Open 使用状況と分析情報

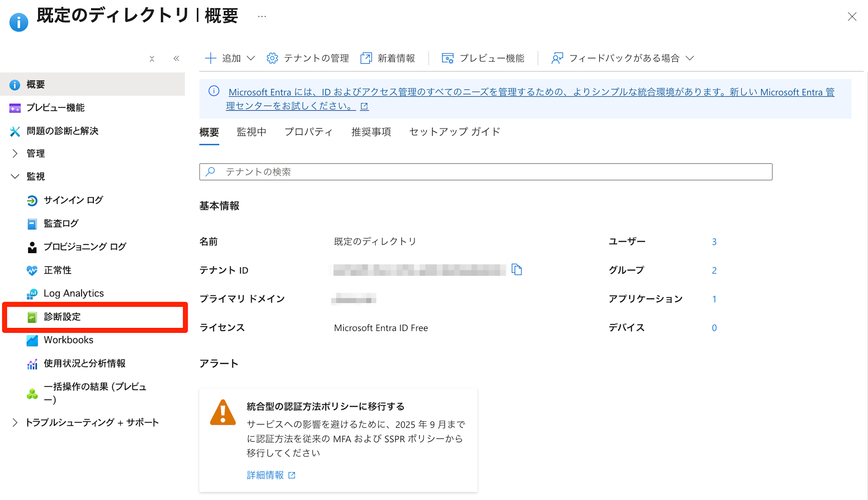tap(85, 364)
